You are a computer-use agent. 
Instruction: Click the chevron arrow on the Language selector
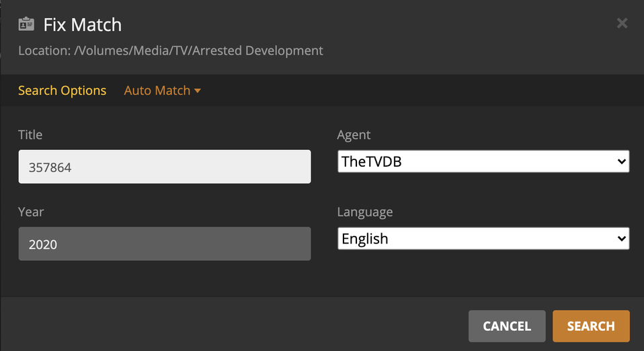point(621,239)
